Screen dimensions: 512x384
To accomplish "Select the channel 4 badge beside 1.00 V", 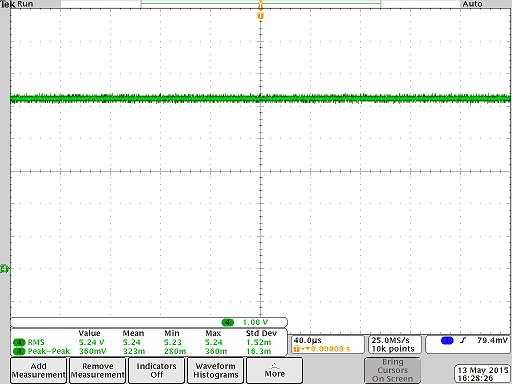I will [228, 322].
